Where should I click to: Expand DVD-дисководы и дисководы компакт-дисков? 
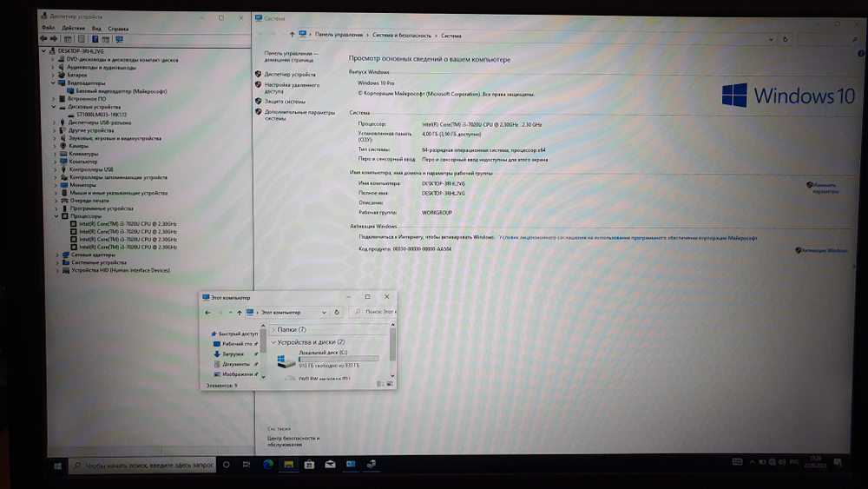point(53,59)
